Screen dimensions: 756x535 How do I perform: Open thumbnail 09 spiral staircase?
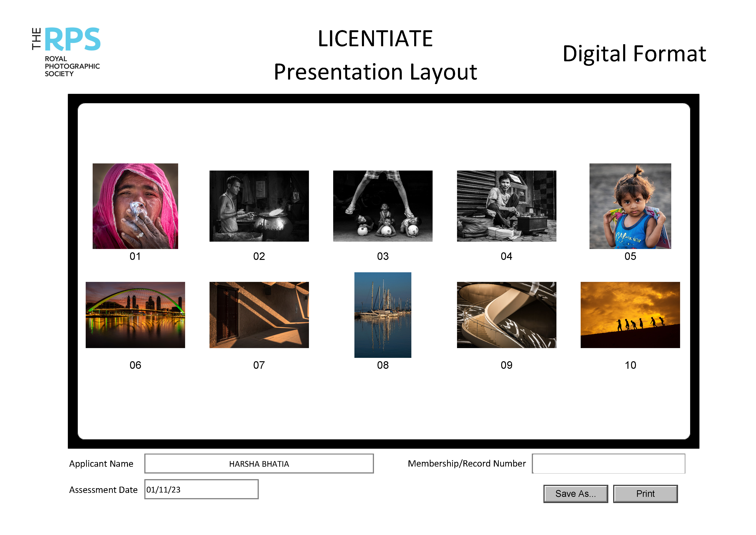click(506, 315)
